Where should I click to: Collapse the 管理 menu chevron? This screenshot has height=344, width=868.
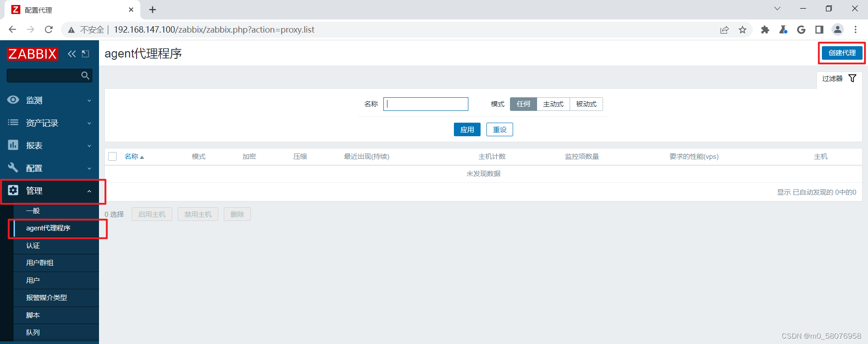89,191
